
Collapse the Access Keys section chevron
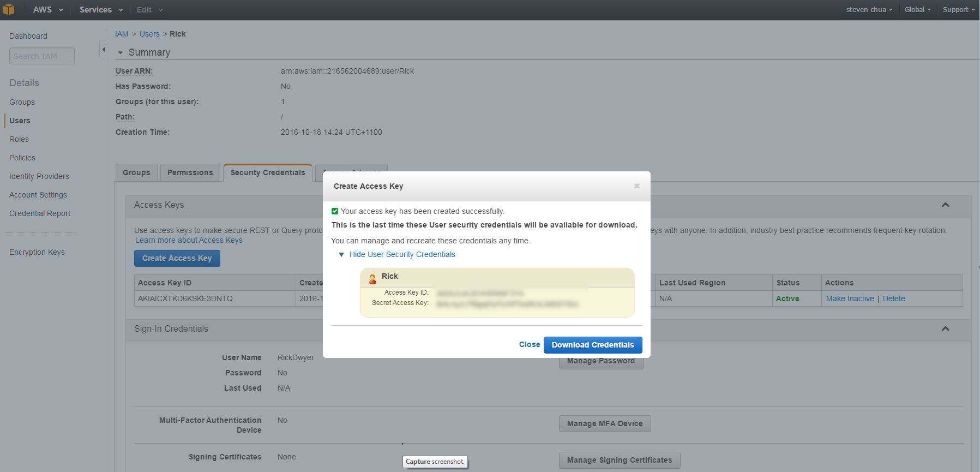(946, 205)
